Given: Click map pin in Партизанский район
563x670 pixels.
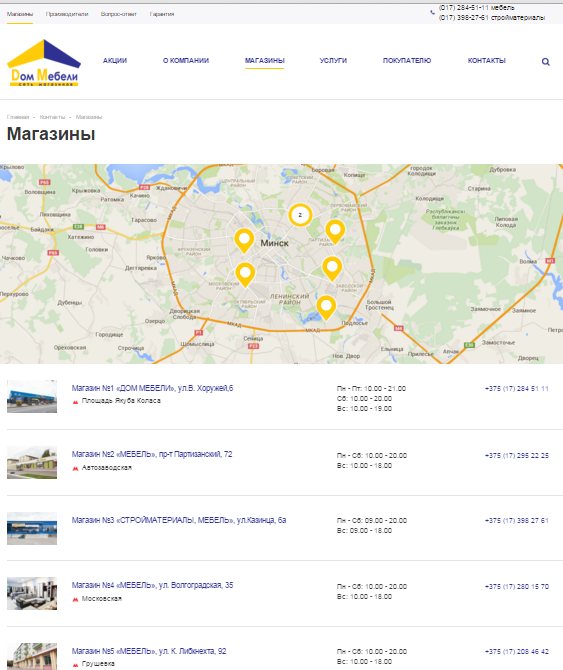Looking at the screenshot, I should coord(335,232).
